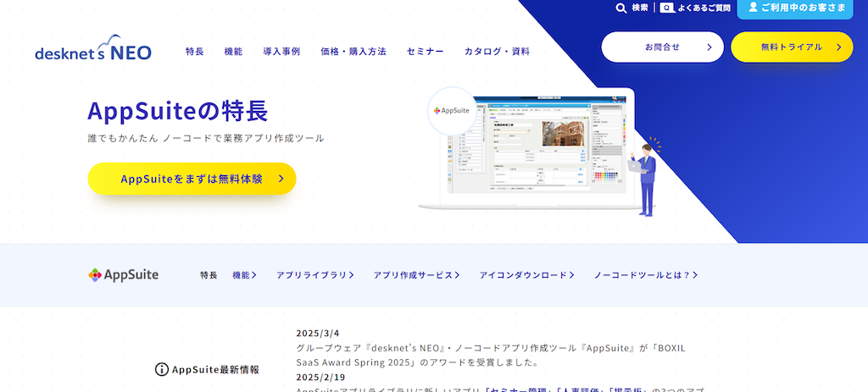Click the ご利用中のお客さま button

coord(795,8)
